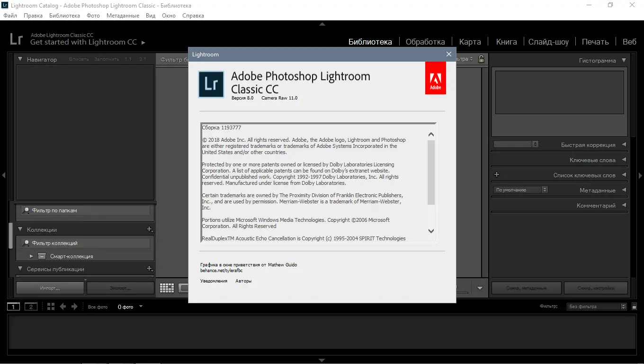The image size is (644, 364).
Task: Open the Метаданные menu in menu bar
Action: point(123,16)
